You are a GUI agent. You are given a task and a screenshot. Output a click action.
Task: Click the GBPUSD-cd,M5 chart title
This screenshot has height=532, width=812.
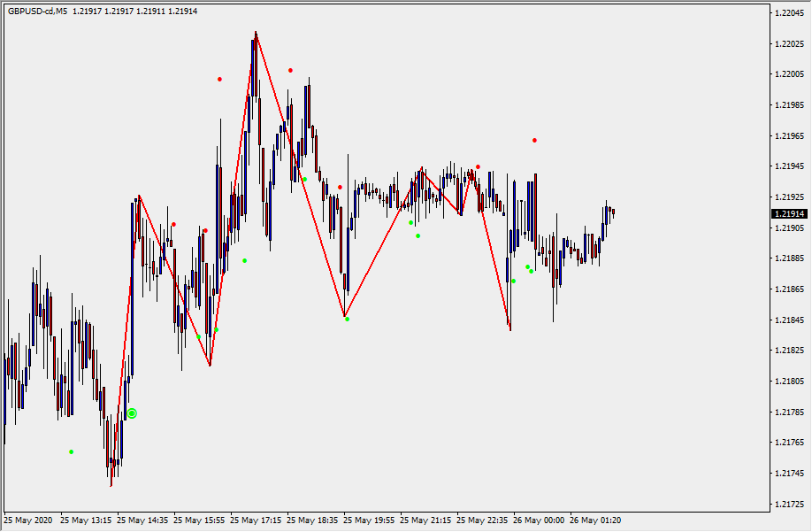coord(37,12)
